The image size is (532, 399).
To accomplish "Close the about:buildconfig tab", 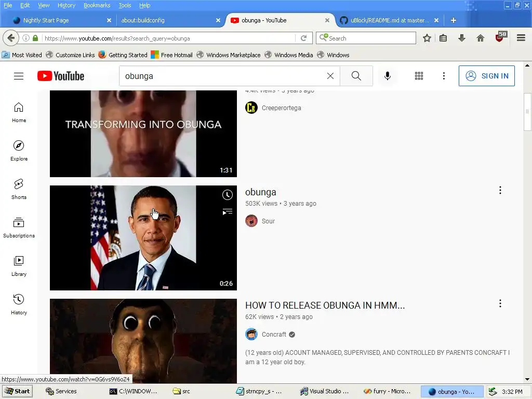I will [x=218, y=20].
